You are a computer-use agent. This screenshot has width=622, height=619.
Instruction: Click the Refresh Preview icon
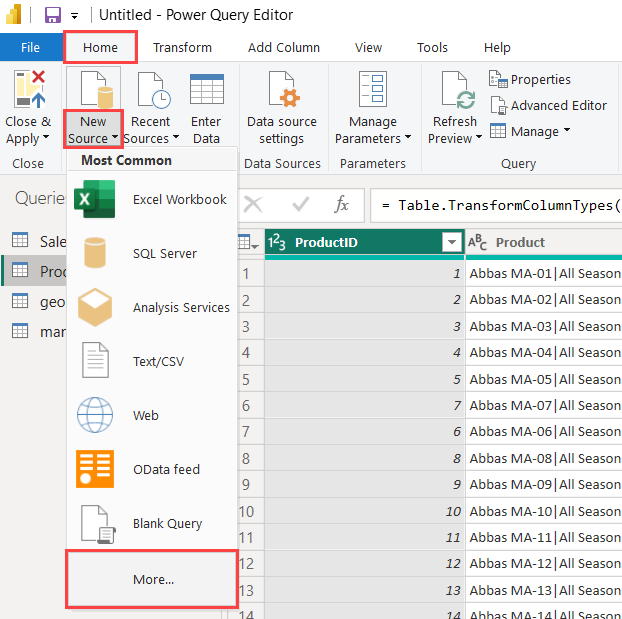458,90
